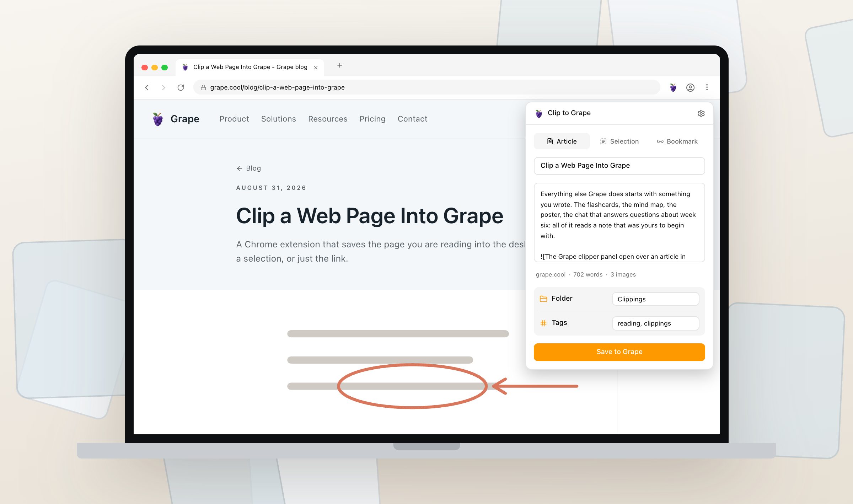Click the folder icon in the Folder row
This screenshot has width=853, height=504.
(543, 299)
